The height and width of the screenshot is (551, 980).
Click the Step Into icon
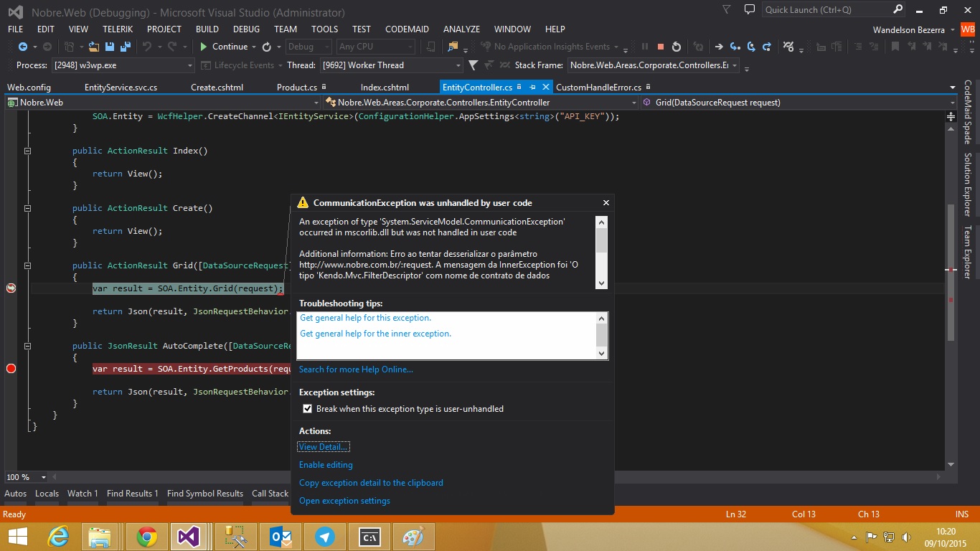point(735,47)
